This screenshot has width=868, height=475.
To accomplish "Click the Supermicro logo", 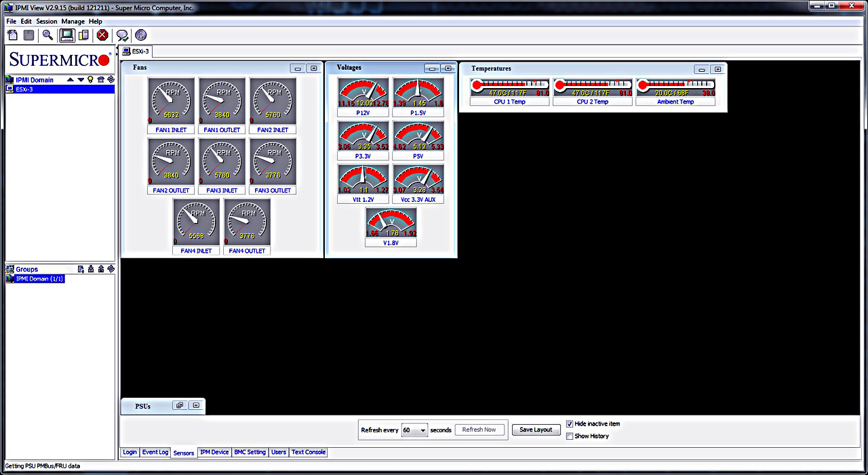I will (60, 60).
